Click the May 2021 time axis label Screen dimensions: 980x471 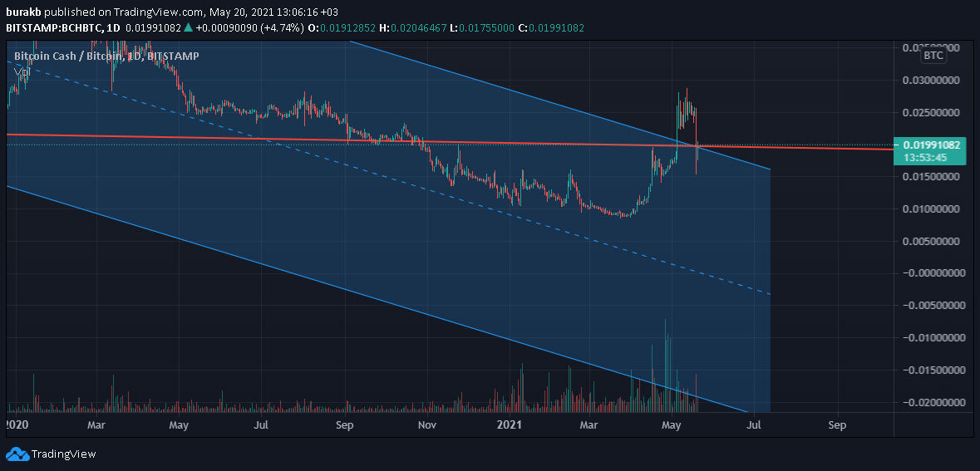pyautogui.click(x=672, y=425)
